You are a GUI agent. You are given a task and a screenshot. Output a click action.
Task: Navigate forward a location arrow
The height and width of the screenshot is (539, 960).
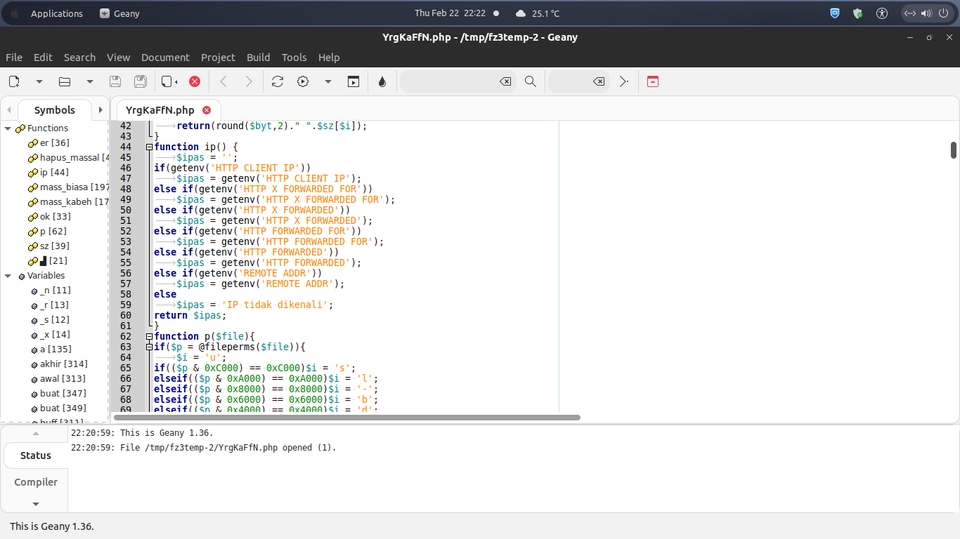point(249,81)
